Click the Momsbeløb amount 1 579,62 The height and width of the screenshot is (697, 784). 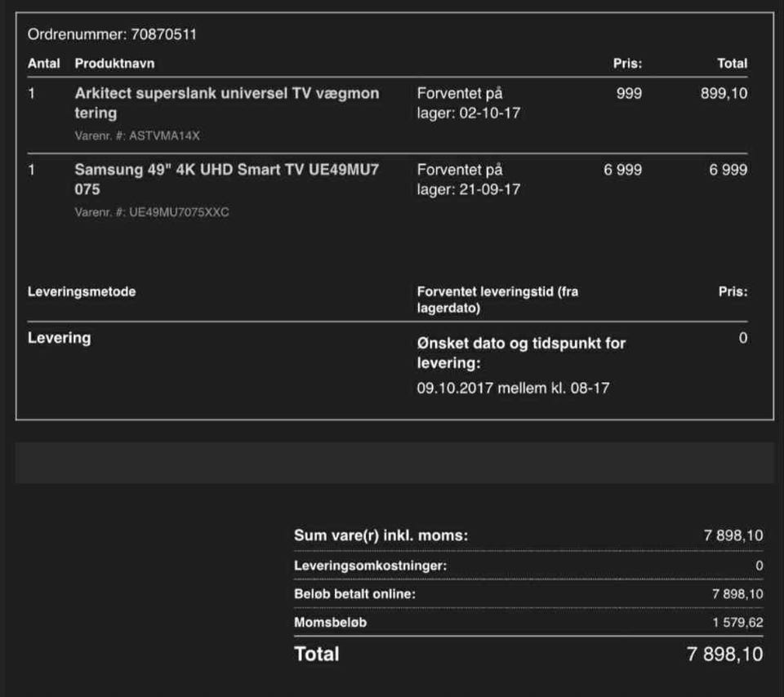coord(737,623)
